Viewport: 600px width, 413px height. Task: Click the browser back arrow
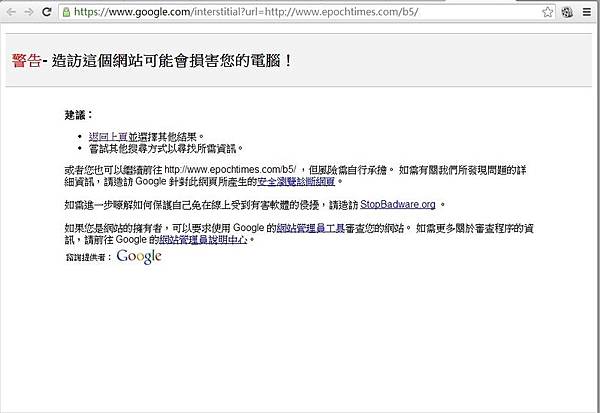[x=11, y=12]
